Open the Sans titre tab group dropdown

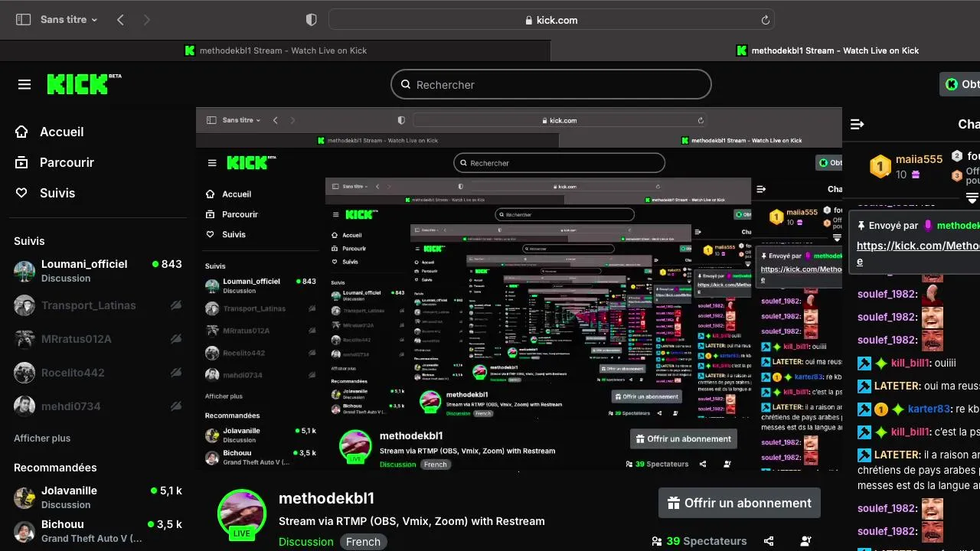(x=69, y=20)
